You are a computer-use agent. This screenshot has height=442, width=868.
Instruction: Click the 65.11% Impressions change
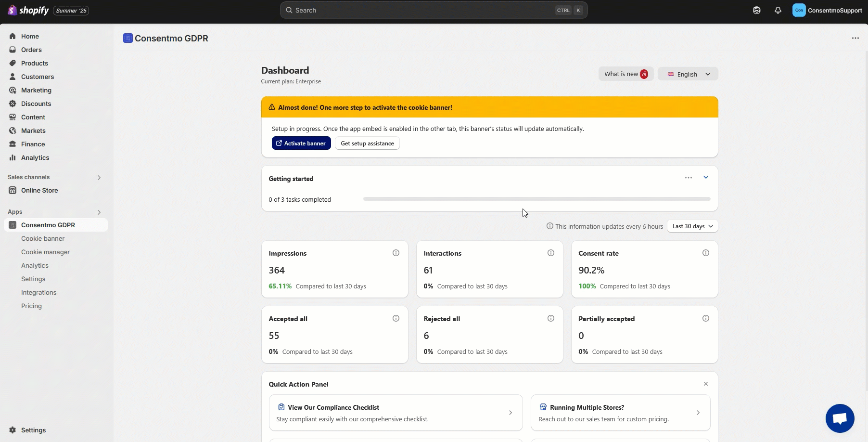click(x=280, y=286)
